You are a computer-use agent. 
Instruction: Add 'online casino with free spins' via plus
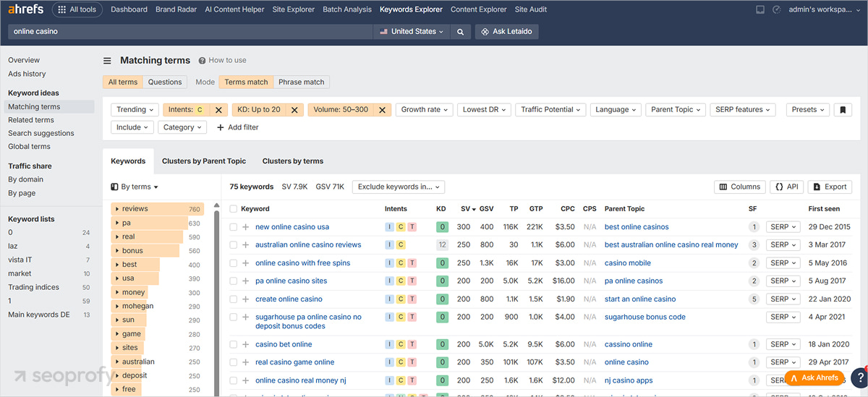246,263
